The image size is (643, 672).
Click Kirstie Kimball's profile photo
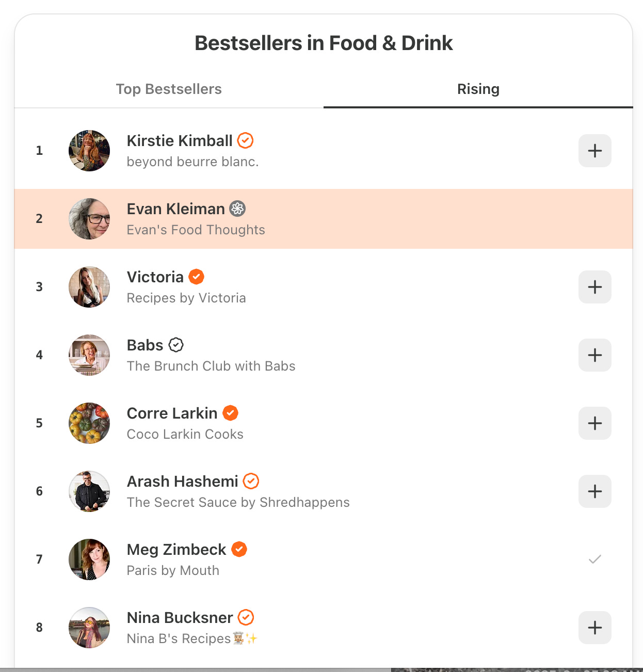click(89, 151)
